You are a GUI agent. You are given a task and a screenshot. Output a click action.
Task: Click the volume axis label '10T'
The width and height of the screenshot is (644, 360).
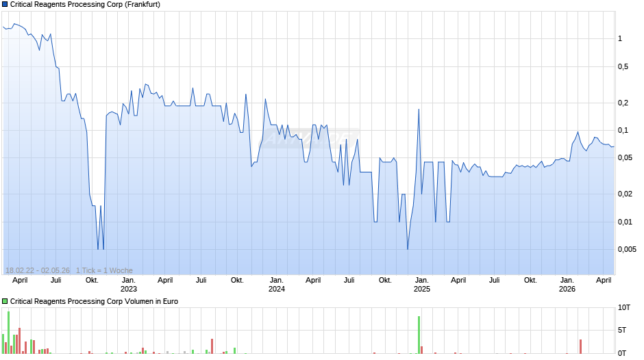pos(624,307)
